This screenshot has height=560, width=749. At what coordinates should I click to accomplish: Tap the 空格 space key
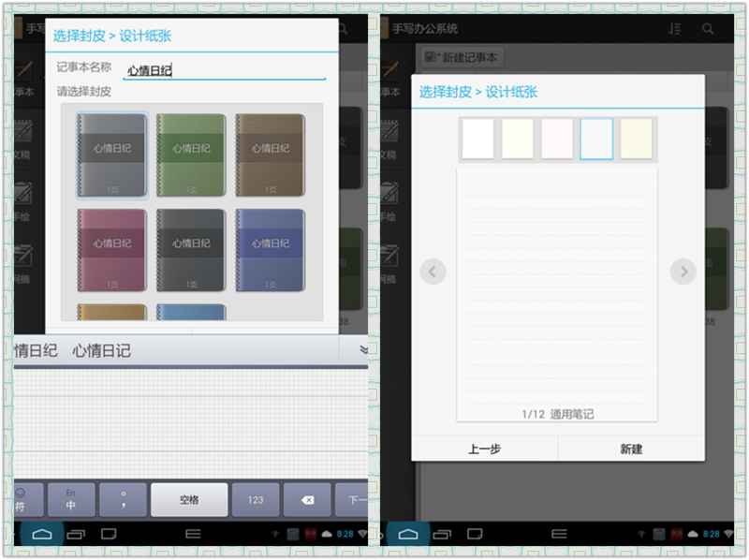pos(189,500)
